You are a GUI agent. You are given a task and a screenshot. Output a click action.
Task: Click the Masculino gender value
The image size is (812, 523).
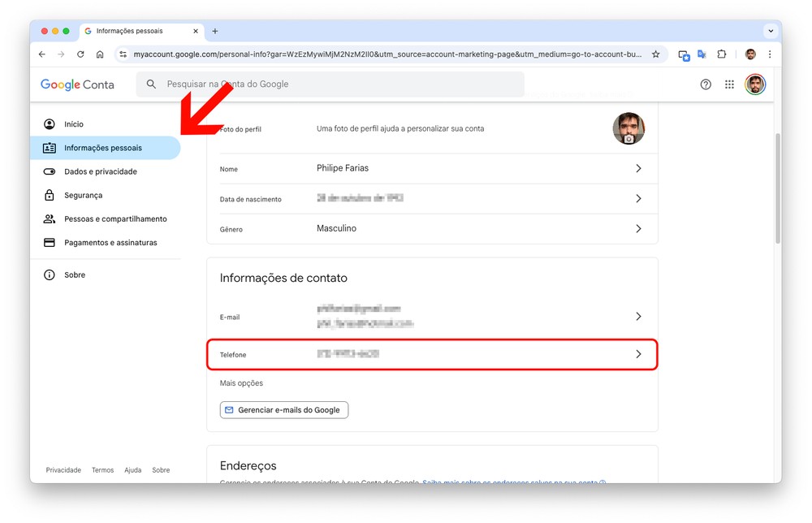pos(336,228)
